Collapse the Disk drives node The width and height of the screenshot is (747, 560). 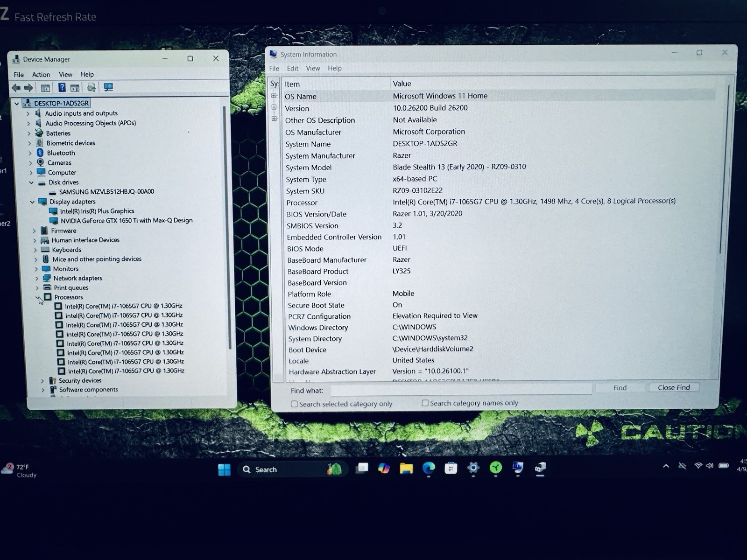tap(31, 182)
